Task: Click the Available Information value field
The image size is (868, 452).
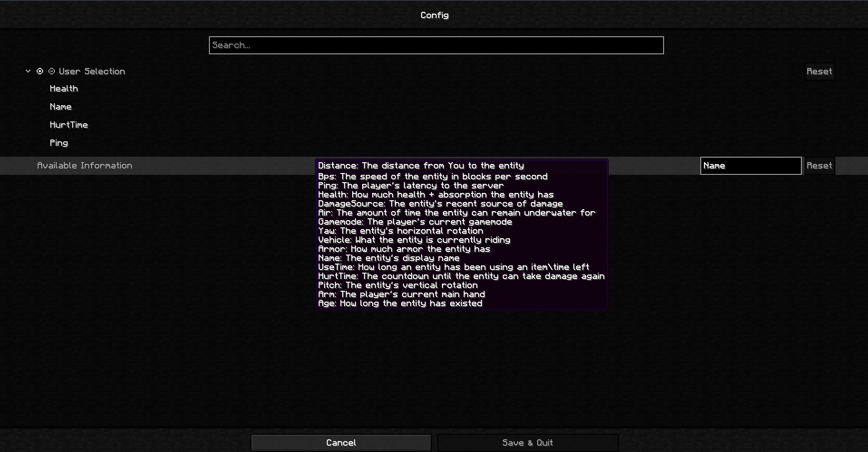Action: click(751, 166)
